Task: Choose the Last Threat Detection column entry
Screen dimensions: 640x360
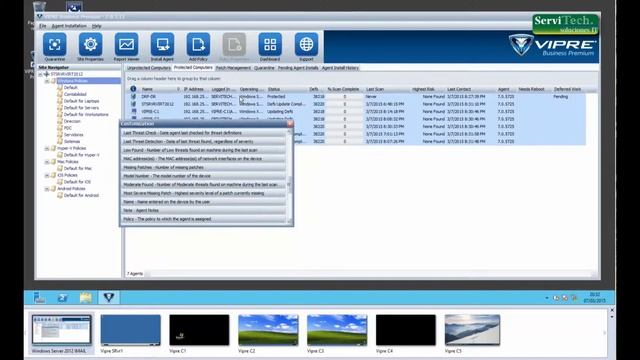Action: [204, 142]
